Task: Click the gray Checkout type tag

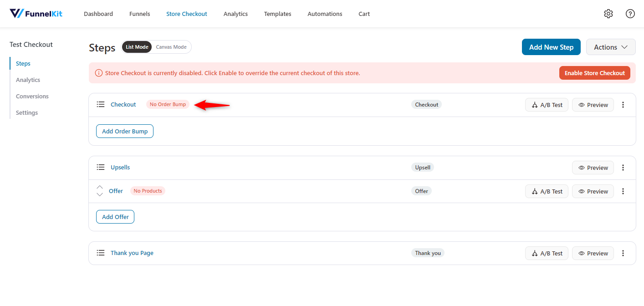Action: pos(427,104)
